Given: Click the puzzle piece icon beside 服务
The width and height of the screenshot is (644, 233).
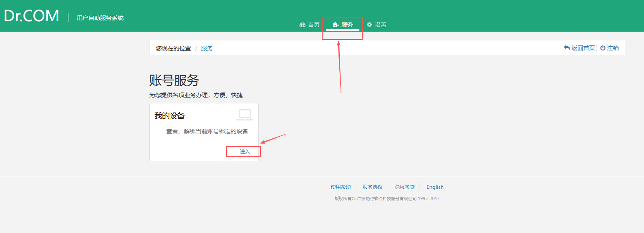Looking at the screenshot, I should coord(336,25).
